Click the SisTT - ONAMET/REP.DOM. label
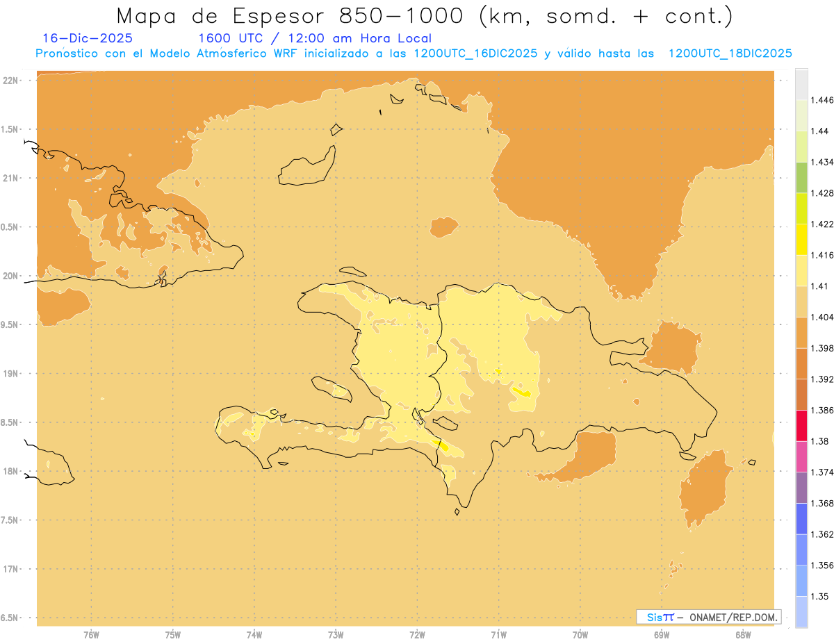This screenshot has width=834, height=644. pos(709,617)
